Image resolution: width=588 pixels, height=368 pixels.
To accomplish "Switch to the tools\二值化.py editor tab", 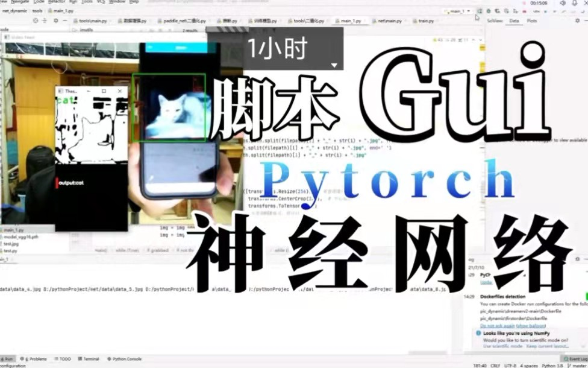I will tap(306, 21).
